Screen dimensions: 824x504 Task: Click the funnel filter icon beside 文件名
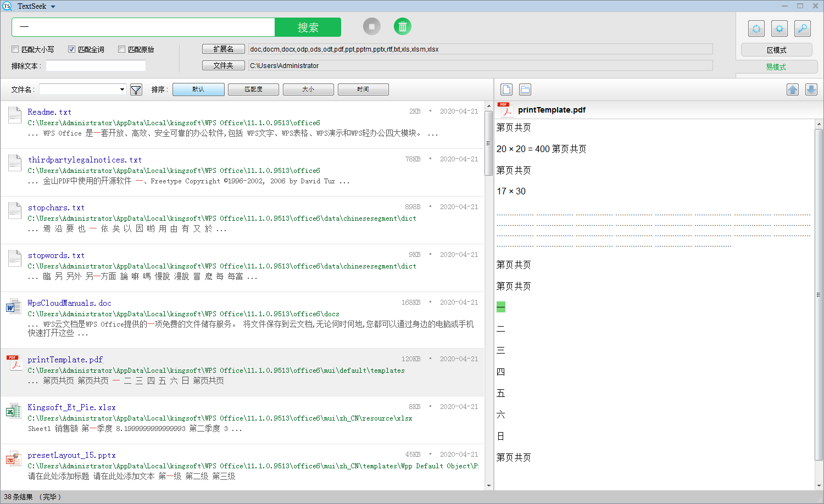(136, 89)
